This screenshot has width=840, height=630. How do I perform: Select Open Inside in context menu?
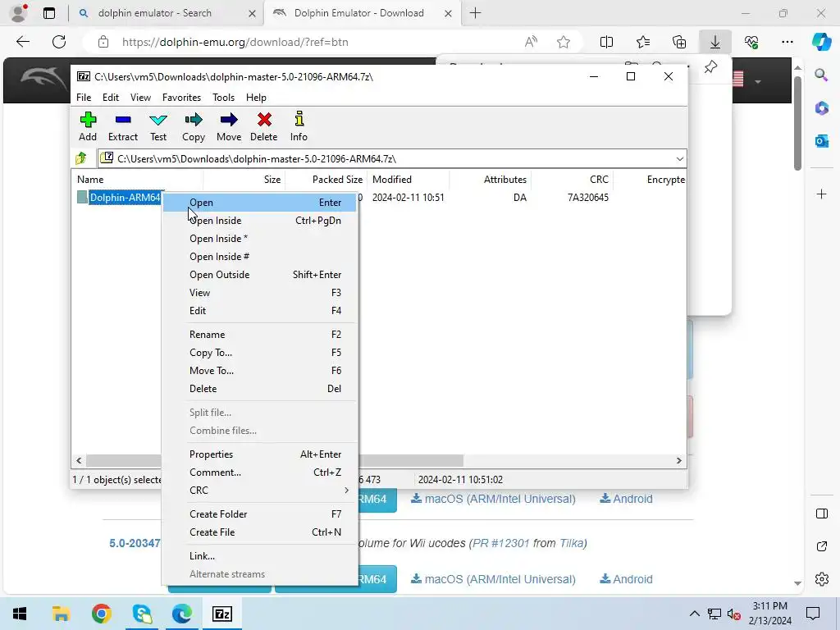click(x=260, y=221)
